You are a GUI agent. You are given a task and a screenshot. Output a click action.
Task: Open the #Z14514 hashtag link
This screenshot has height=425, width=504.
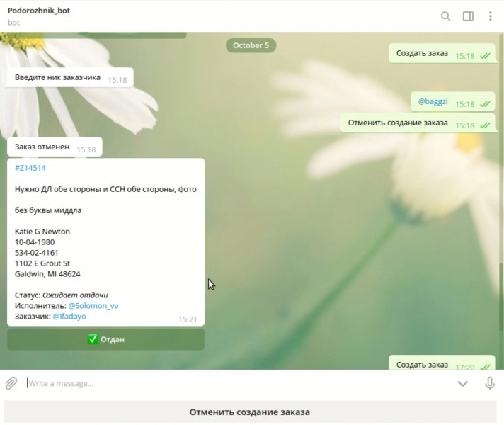coord(30,168)
